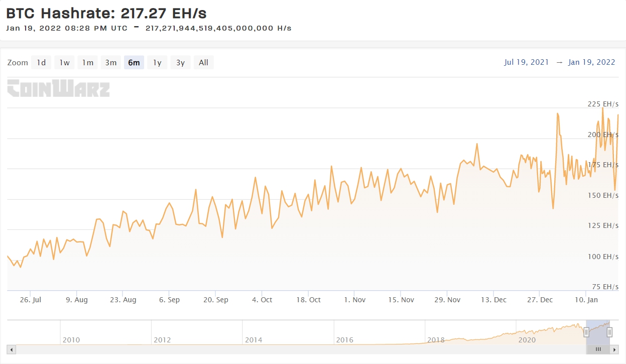Set chart zoom to 1w
Image resolution: width=626 pixels, height=364 pixels.
tap(64, 62)
